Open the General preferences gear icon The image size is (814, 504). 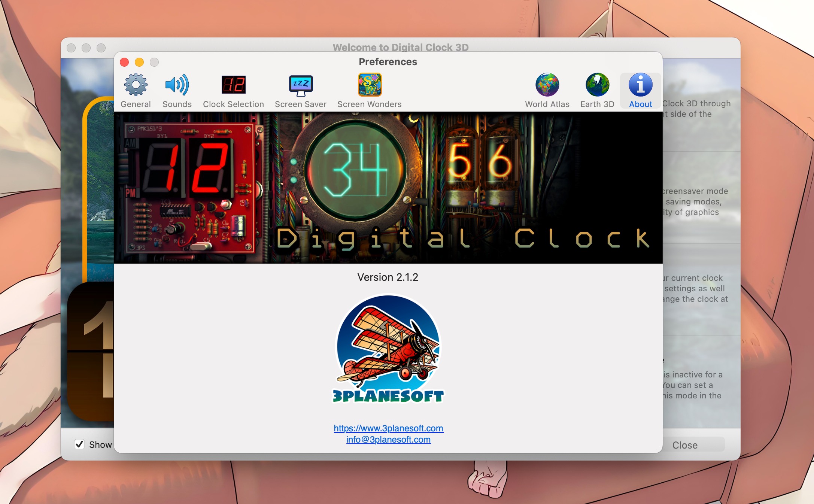coord(136,85)
